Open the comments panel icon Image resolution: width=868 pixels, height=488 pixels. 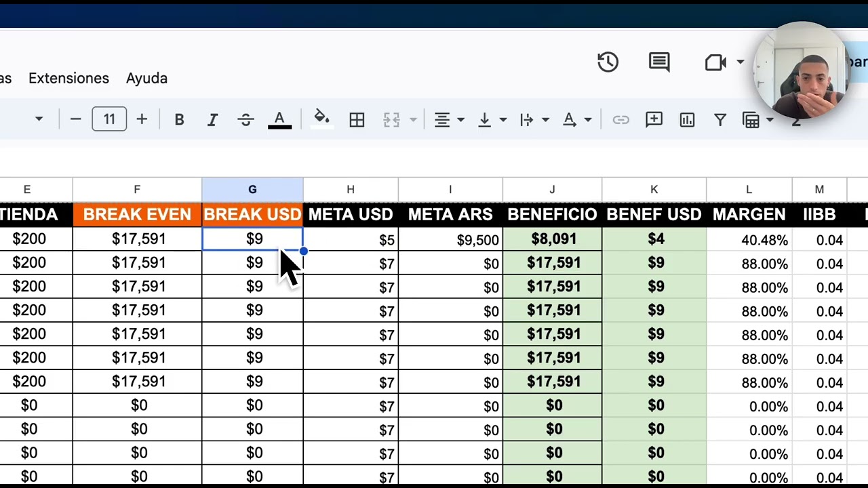click(659, 62)
